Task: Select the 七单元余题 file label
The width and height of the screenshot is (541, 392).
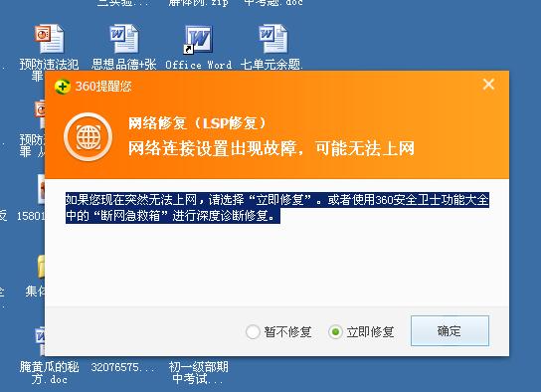Action: tap(271, 65)
